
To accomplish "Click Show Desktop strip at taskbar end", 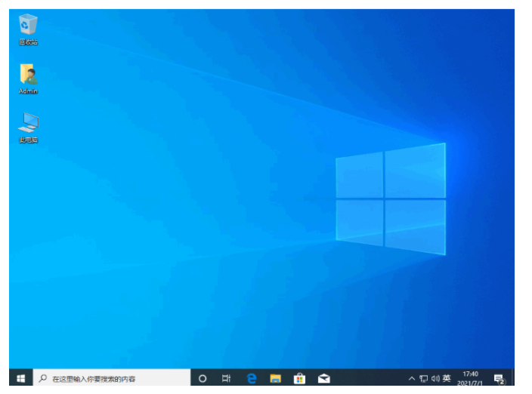I will (x=513, y=378).
